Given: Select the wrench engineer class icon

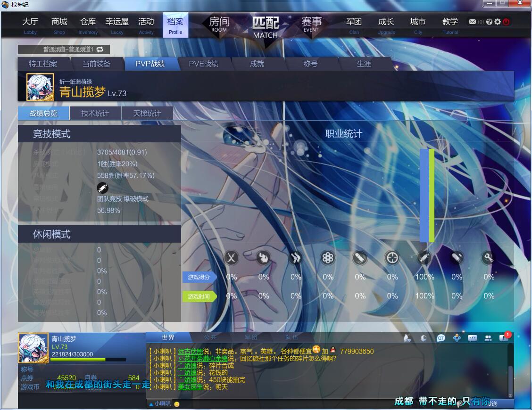Looking at the screenshot, I should (489, 258).
